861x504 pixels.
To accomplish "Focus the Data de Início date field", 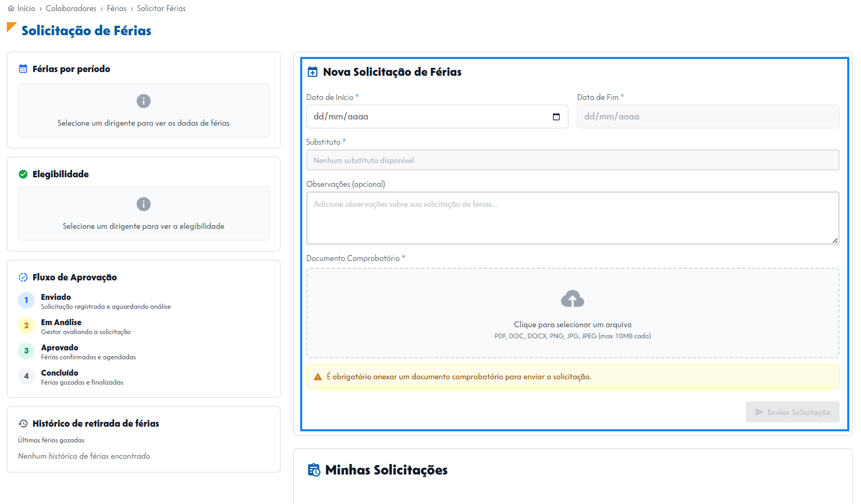I will click(x=437, y=117).
